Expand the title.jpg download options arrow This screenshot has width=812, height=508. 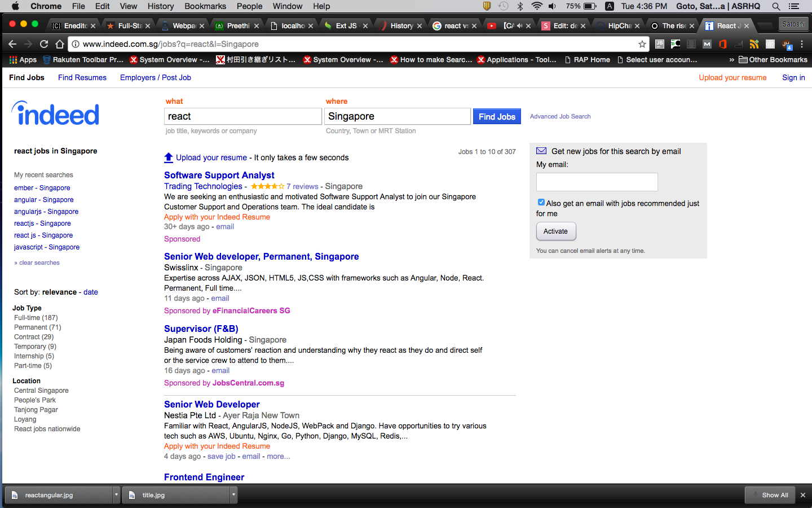coord(233,495)
